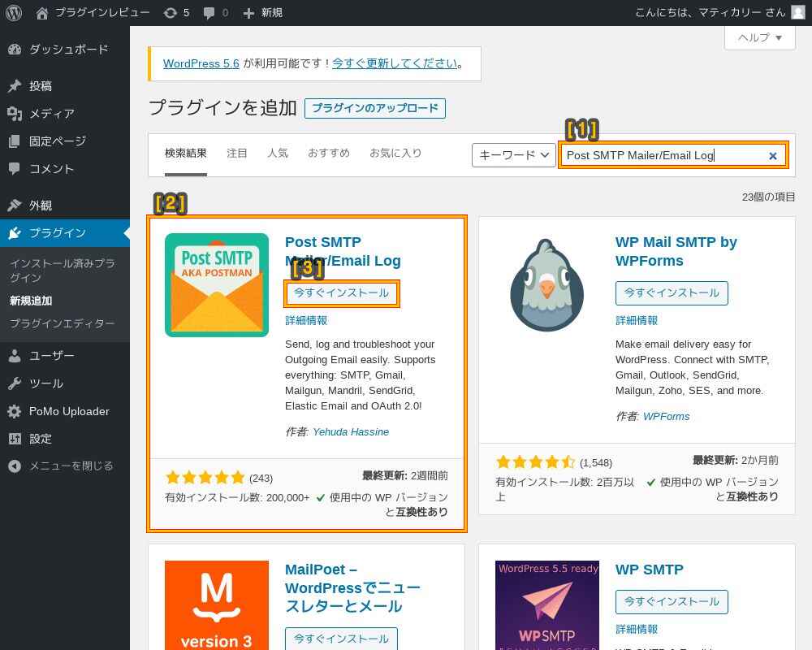Click the メニューを閉じる collapse arrow icon
Image resolution: width=812 pixels, height=650 pixels.
click(x=15, y=466)
